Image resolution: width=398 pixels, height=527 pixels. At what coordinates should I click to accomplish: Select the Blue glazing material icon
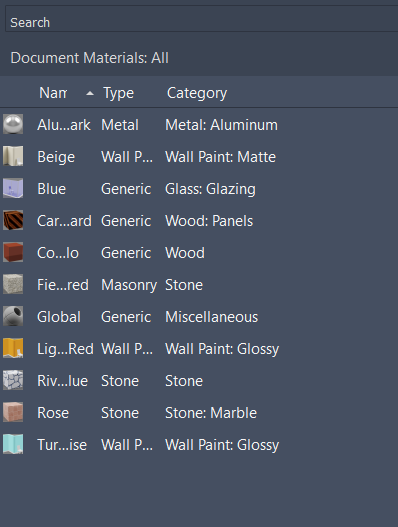(x=13, y=188)
